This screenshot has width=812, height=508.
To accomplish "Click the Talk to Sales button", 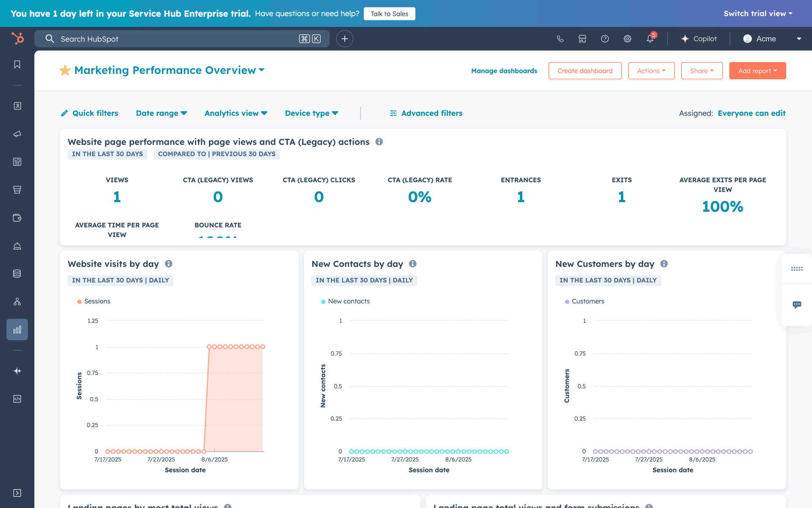I will pos(390,14).
